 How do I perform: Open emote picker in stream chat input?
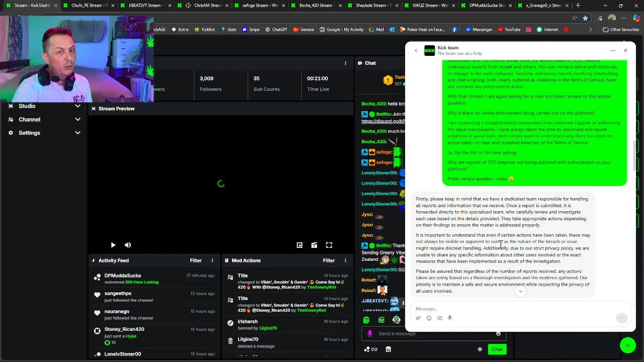[498, 333]
